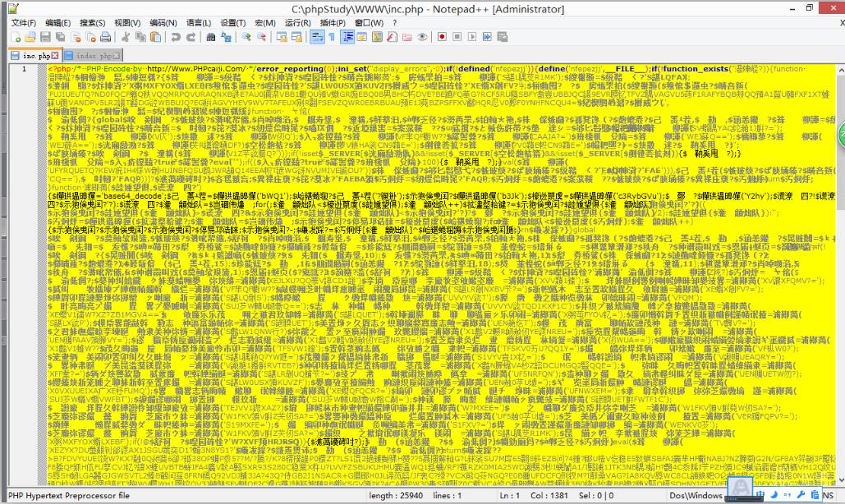Click the vertical scrollbar up arrow

[x=840, y=70]
